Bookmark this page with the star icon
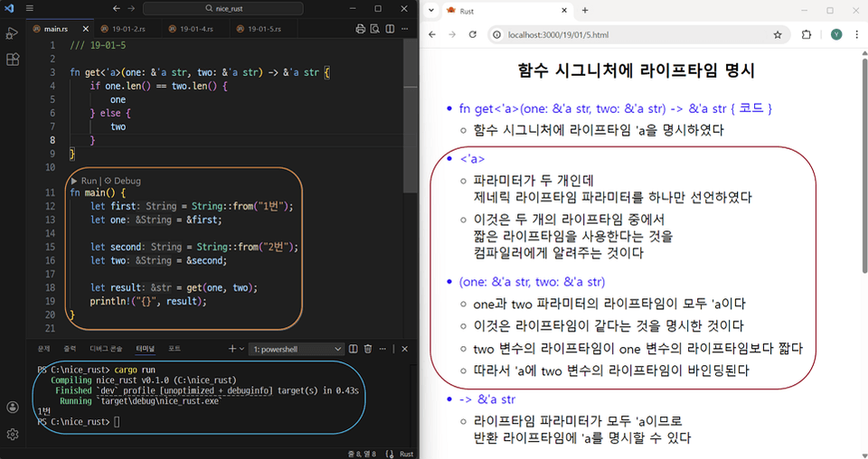Screen dimensions: 868x459 778,35
